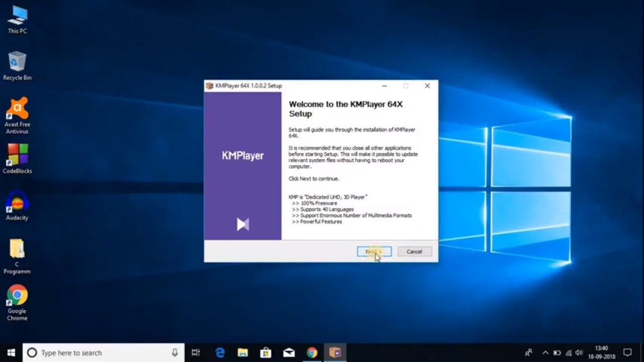The width and height of the screenshot is (644, 362).
Task: Click the taskbar search box
Action: point(104,352)
